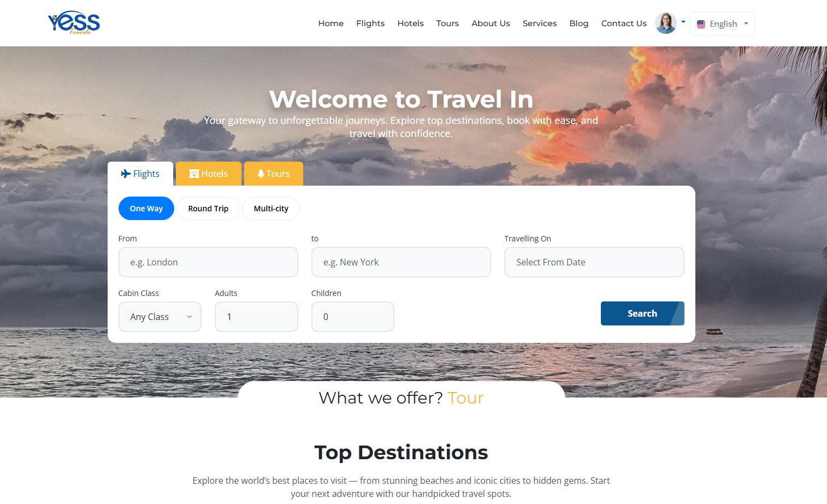Viewport: 827px width, 504px height.
Task: Click the destination 'to' input field
Action: [x=401, y=262]
